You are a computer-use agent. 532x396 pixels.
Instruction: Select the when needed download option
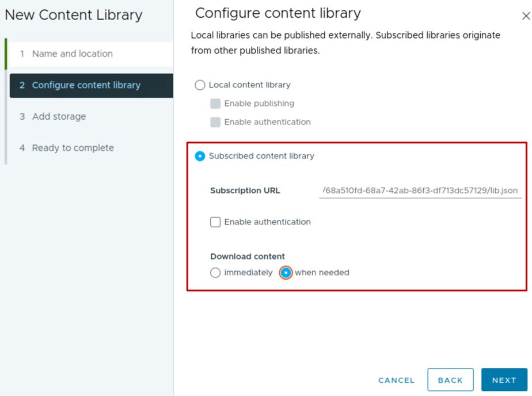pos(286,273)
